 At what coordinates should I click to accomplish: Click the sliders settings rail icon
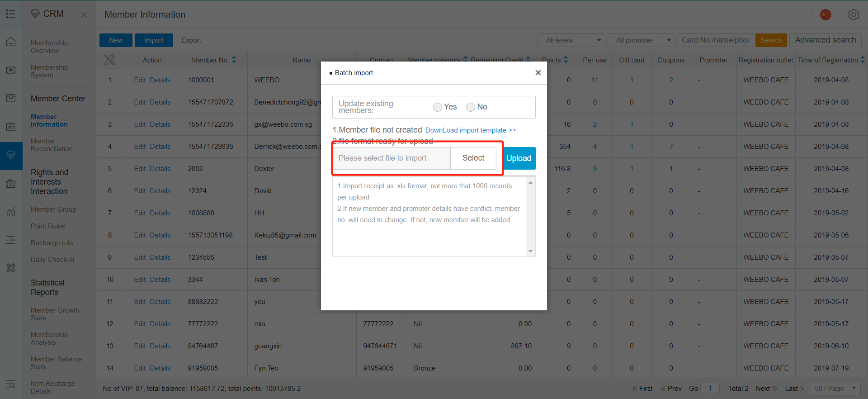click(x=11, y=240)
